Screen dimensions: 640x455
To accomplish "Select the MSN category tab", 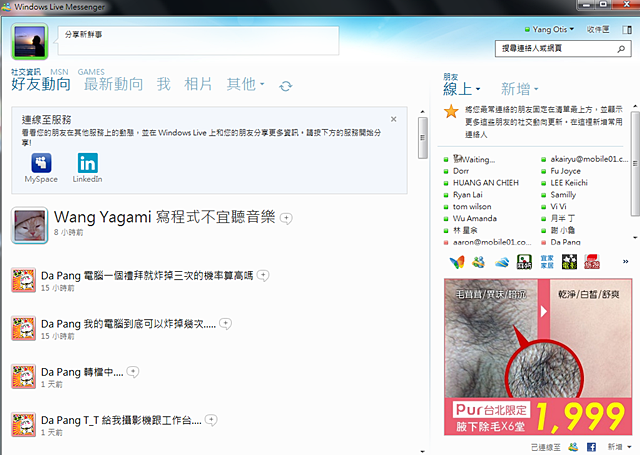I will click(59, 72).
